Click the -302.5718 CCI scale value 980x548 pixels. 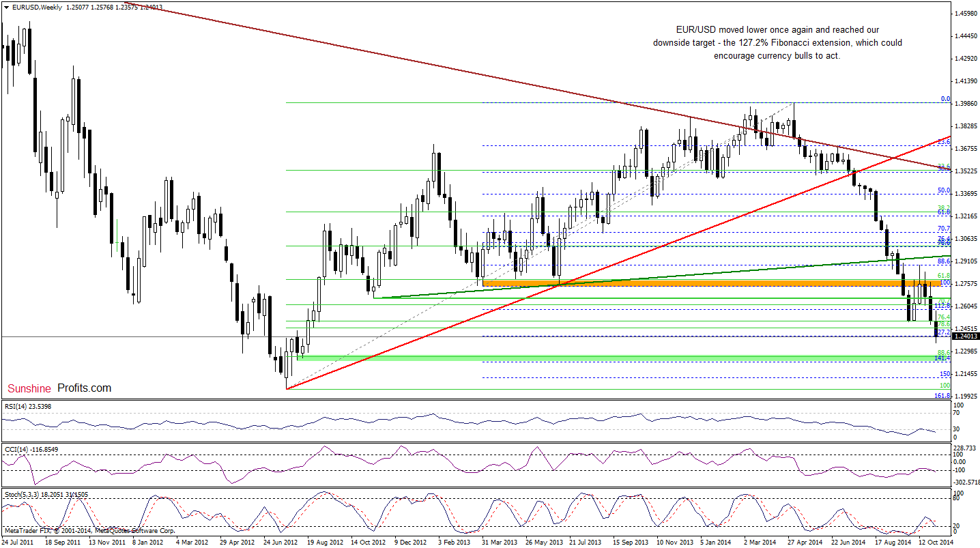tap(967, 482)
